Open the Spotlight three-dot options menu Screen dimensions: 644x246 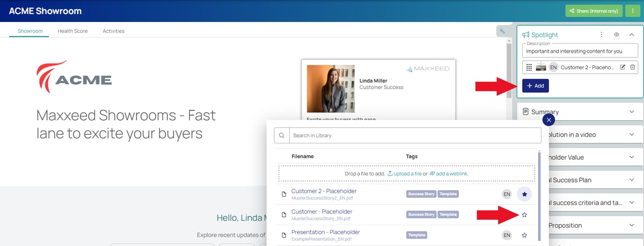point(601,34)
